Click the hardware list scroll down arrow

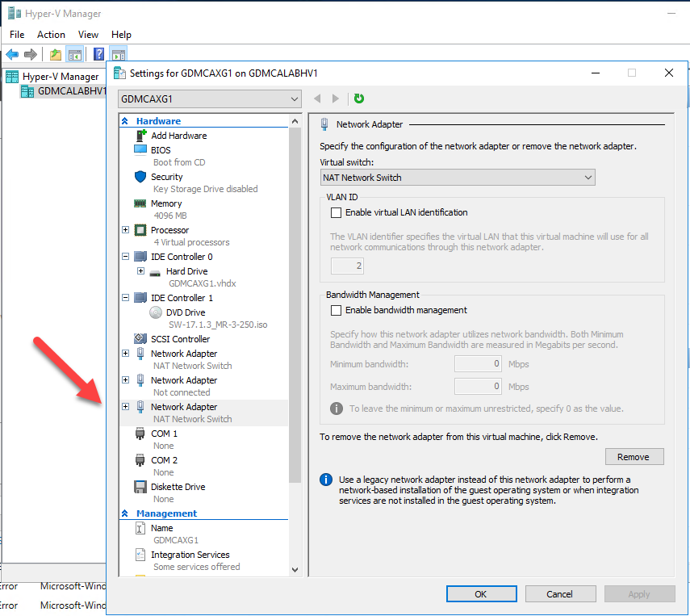[x=295, y=569]
